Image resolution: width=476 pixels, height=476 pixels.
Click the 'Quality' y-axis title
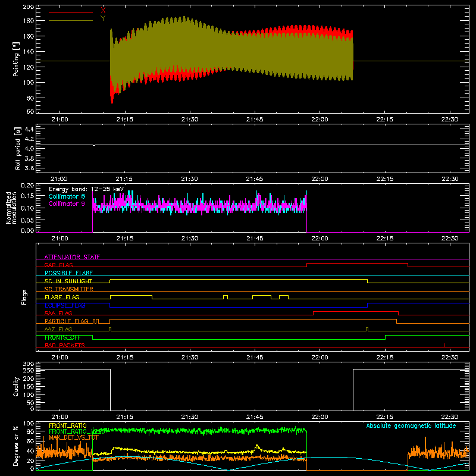[16, 386]
